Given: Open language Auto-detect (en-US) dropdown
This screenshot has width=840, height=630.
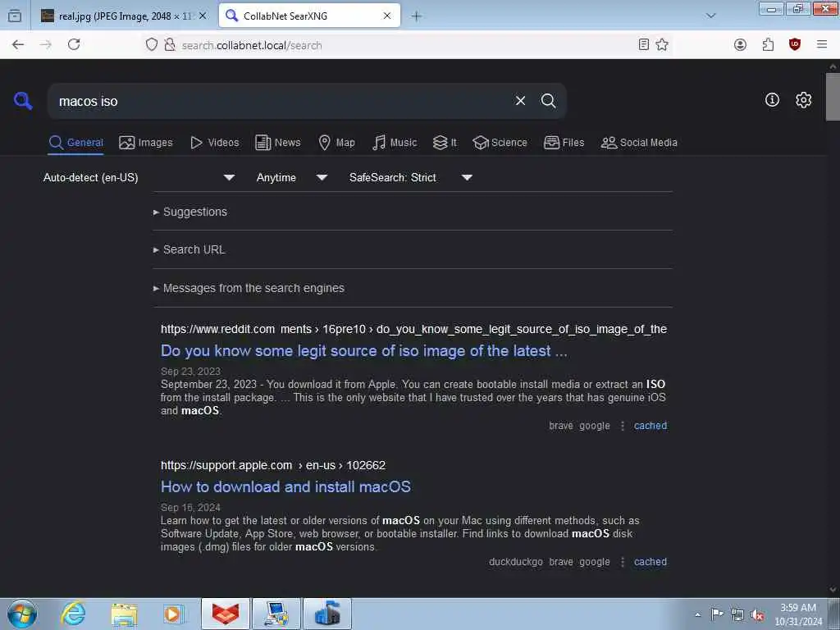Looking at the screenshot, I should point(139,177).
